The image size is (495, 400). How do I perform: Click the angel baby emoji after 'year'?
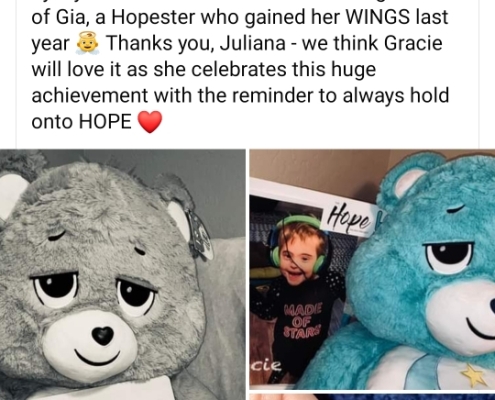point(88,44)
